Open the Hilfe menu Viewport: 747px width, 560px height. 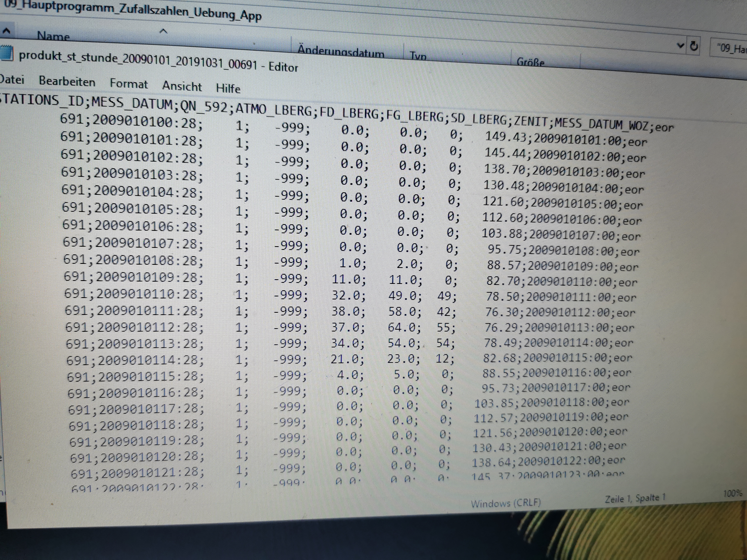click(x=228, y=88)
